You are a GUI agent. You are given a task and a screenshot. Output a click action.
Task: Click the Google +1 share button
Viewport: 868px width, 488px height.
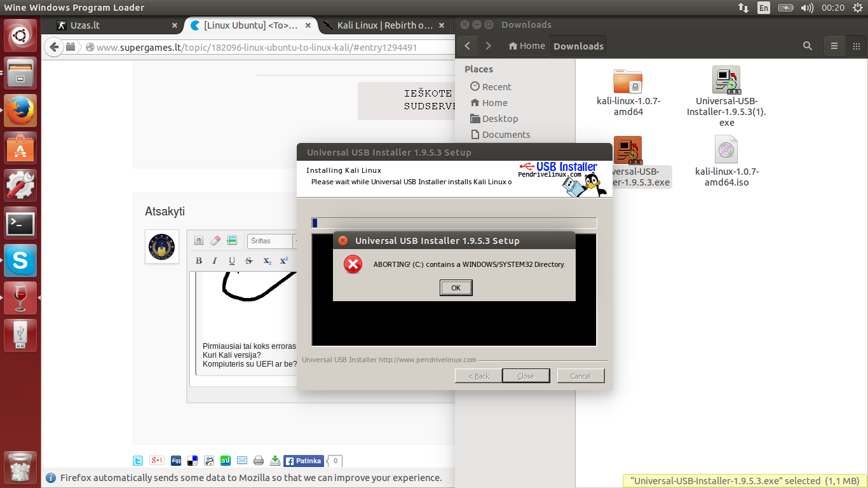coord(157,461)
